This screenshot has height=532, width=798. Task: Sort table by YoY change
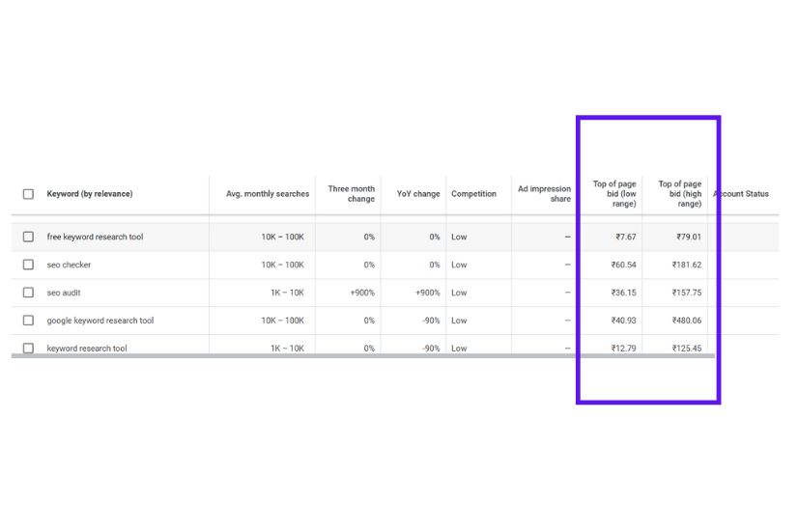click(x=418, y=194)
